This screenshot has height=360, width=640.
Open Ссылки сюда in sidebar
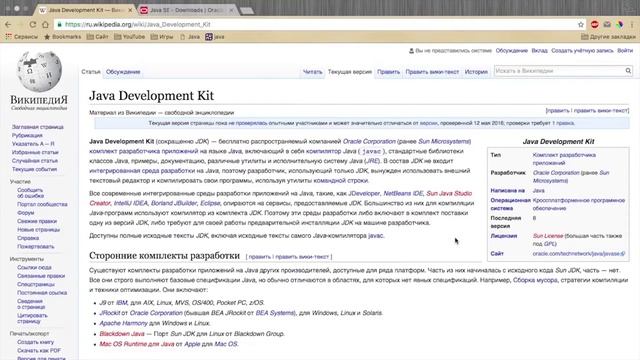tap(34, 267)
